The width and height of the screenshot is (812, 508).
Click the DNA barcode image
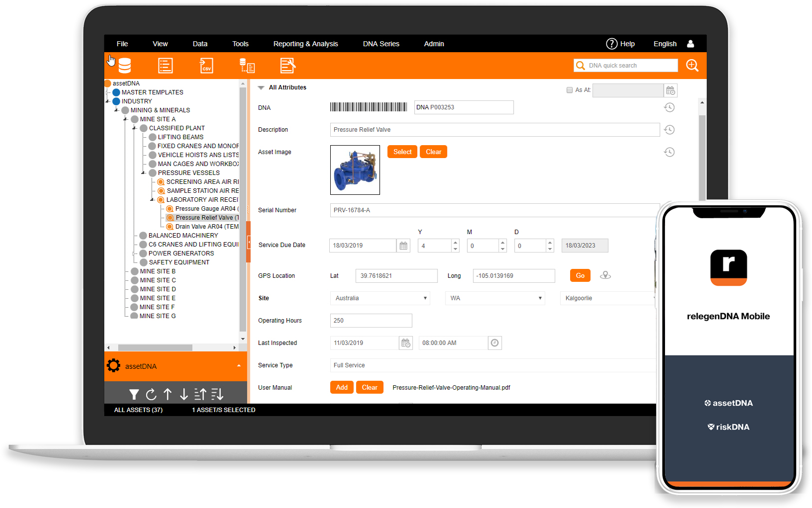369,107
